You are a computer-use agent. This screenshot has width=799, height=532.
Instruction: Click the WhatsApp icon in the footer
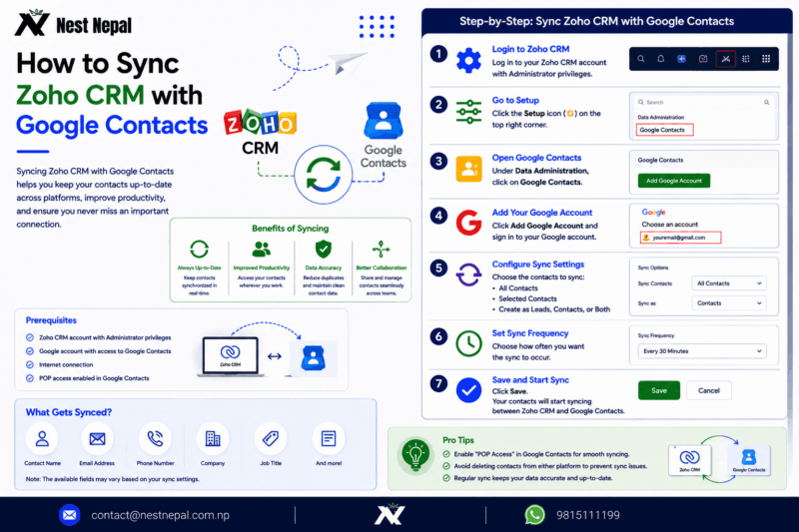click(534, 515)
